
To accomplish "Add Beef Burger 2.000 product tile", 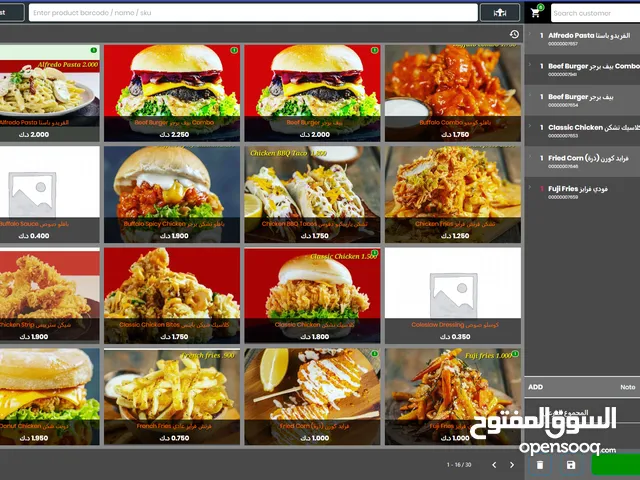I will click(x=312, y=93).
